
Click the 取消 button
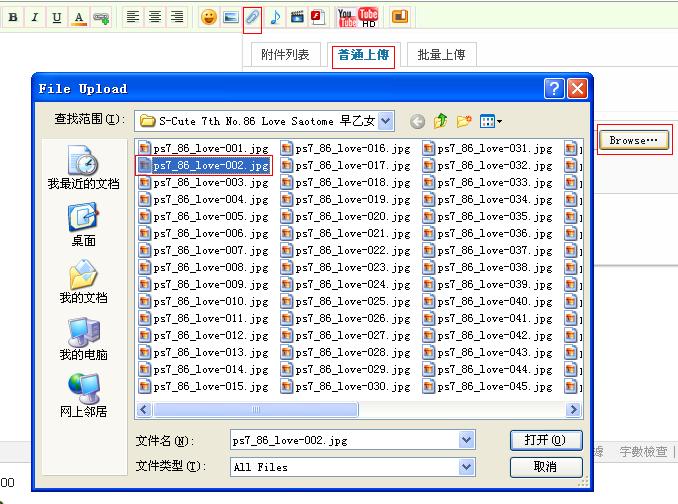coord(545,467)
